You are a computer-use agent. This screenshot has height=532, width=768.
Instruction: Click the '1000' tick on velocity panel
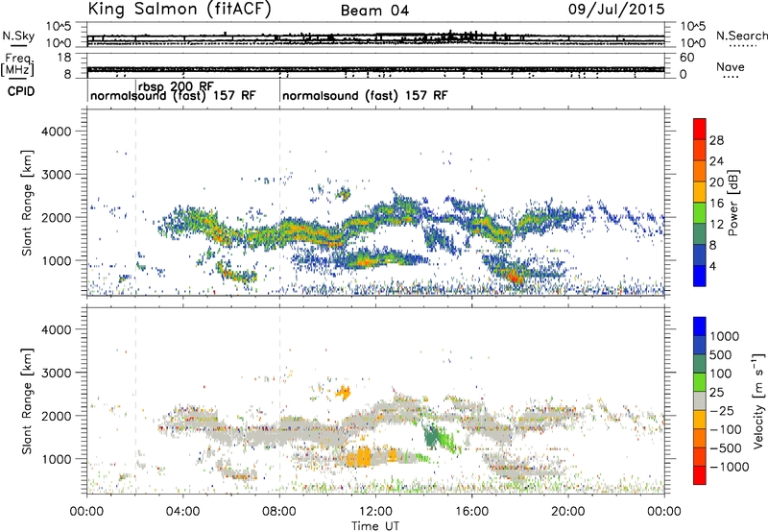pyautogui.click(x=57, y=459)
